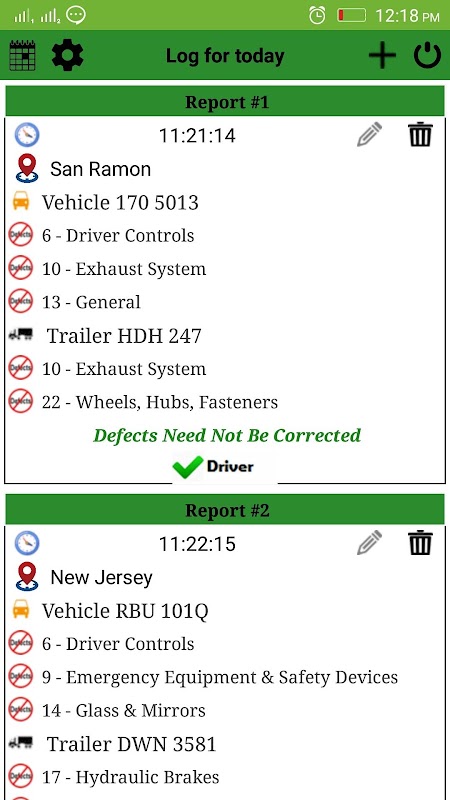The height and width of the screenshot is (800, 450).
Task: Tap the messaging notification icon in status bar
Action: tap(77, 15)
